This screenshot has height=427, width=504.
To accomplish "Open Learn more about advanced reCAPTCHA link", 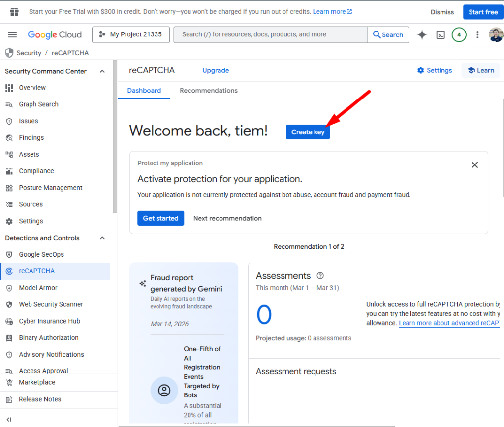I will pos(449,323).
